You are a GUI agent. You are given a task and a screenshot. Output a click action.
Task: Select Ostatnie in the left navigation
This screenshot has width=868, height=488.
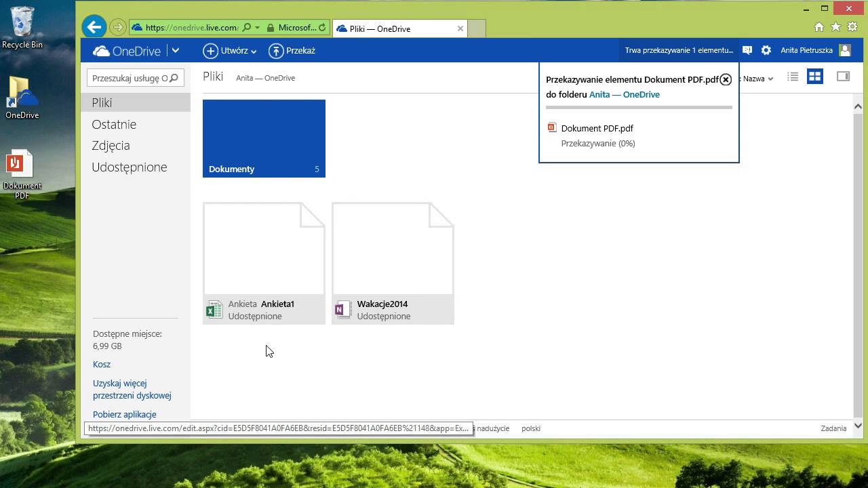[x=114, y=124]
